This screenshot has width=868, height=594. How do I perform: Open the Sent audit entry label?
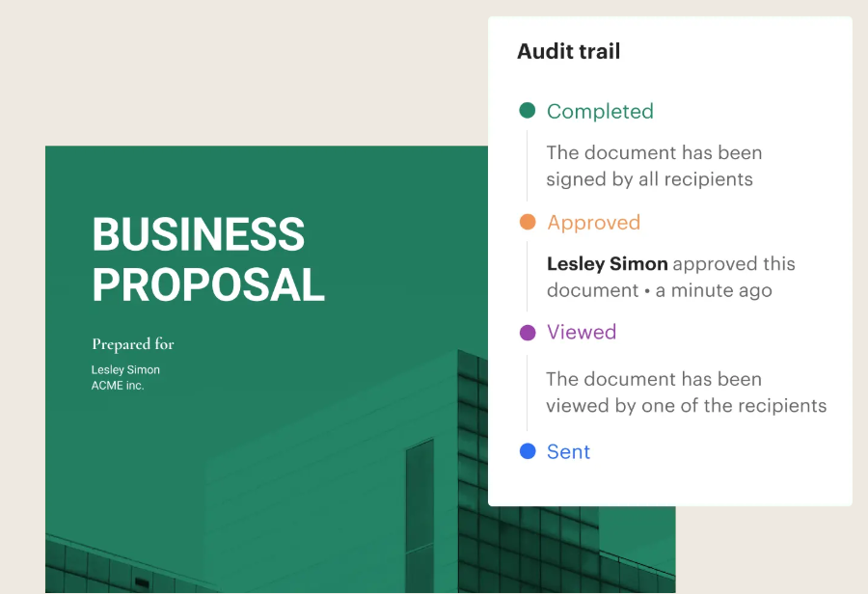(x=568, y=451)
